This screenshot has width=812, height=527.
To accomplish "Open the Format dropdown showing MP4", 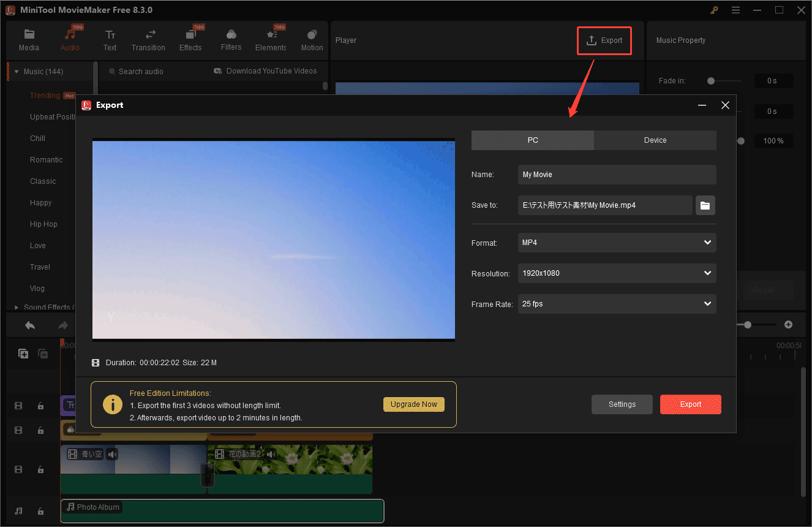I will point(617,243).
